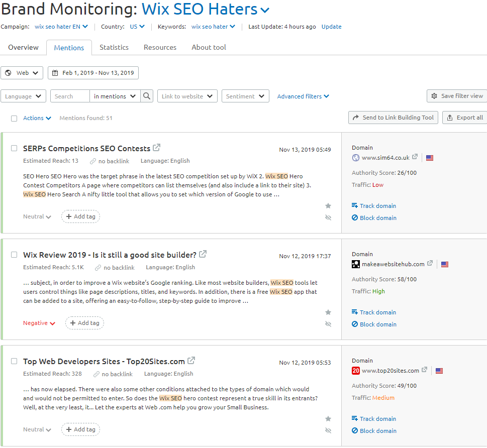
Task: Click the Update link for the campaign
Action: (x=331, y=27)
